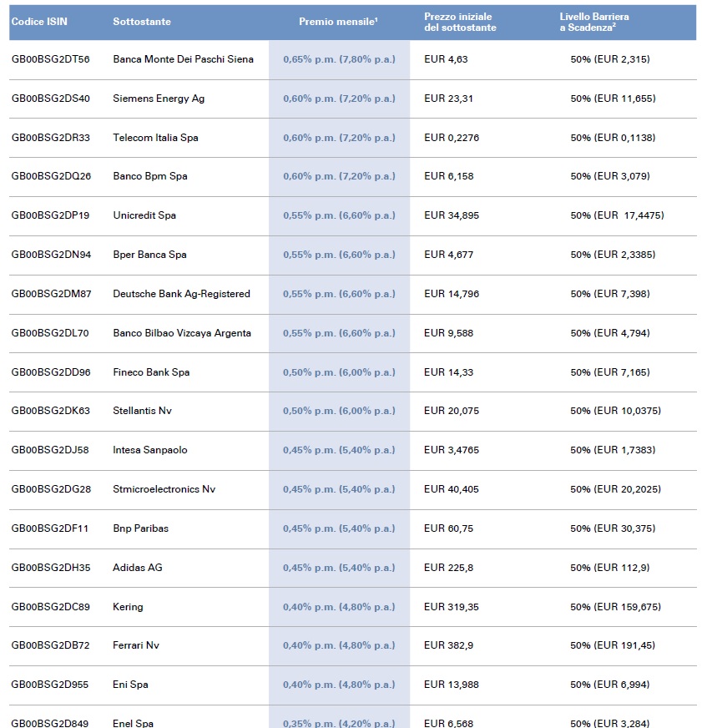Click barrier 50% (EUR 7,165)
This screenshot has width=702, height=728.
coord(610,372)
